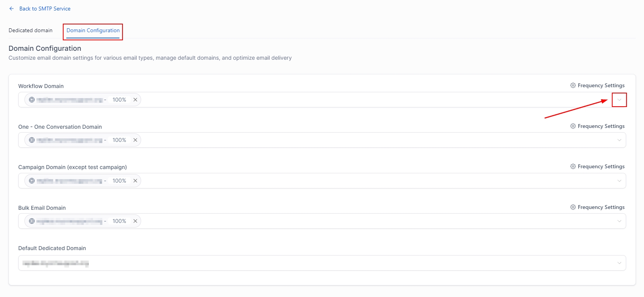644x297 pixels.
Task: Expand the Default Dedicated Domain dropdown chevron
Action: point(619,263)
